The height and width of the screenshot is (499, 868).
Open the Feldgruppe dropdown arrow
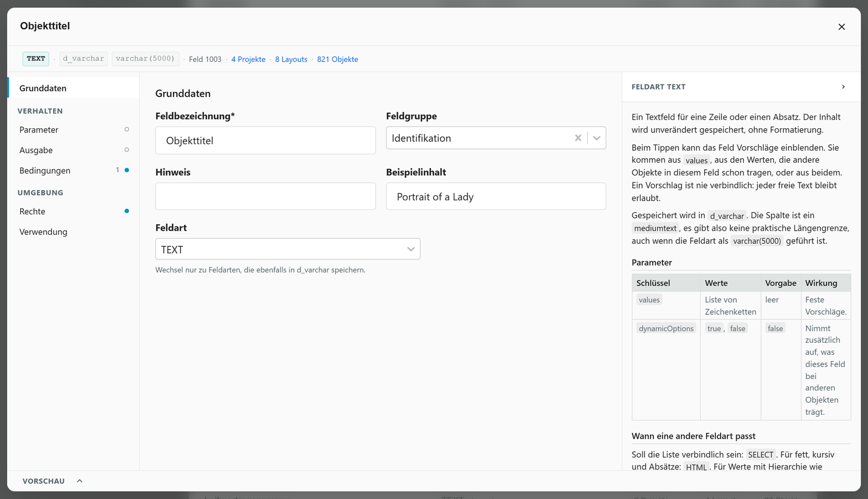coord(596,138)
